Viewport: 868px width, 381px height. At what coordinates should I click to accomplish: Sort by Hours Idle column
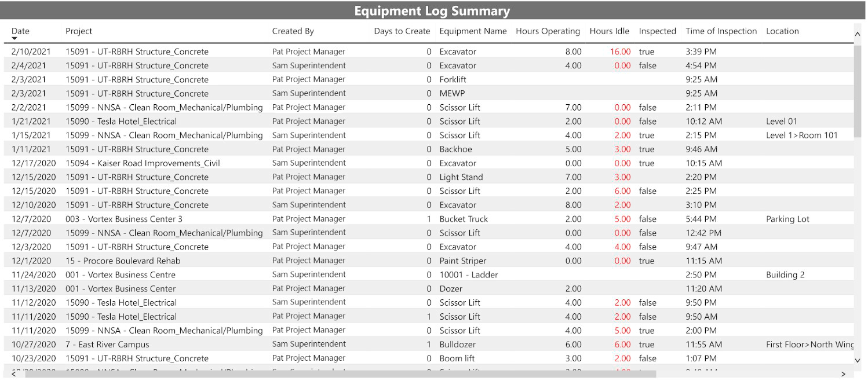point(610,31)
